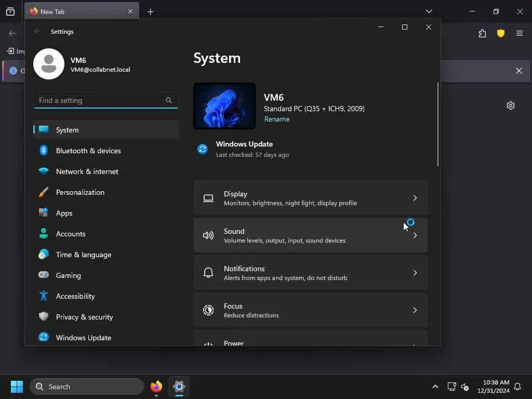
Task: Click the taskbar network status icon
Action: pyautogui.click(x=451, y=387)
